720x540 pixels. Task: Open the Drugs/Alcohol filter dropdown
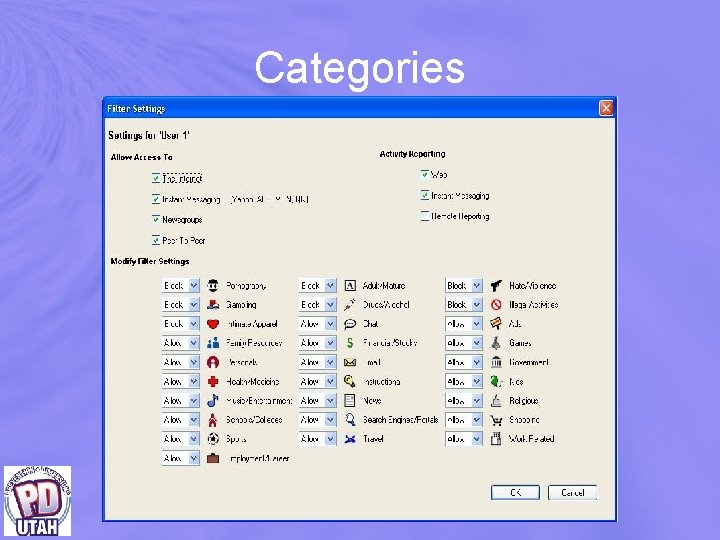point(317,304)
